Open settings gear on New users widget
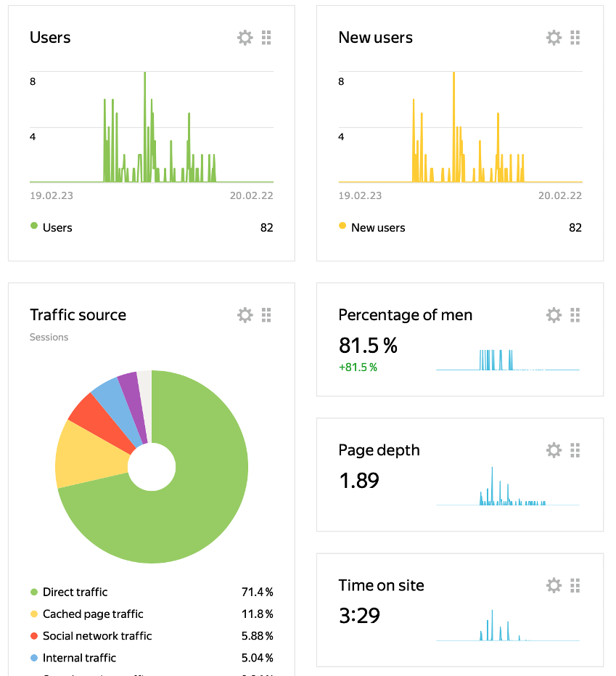 tap(554, 38)
